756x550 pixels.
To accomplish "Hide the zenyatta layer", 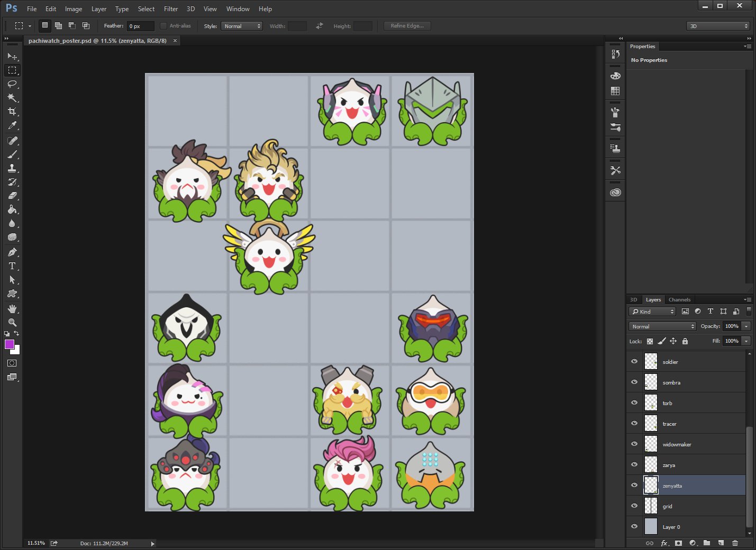I will coord(634,485).
